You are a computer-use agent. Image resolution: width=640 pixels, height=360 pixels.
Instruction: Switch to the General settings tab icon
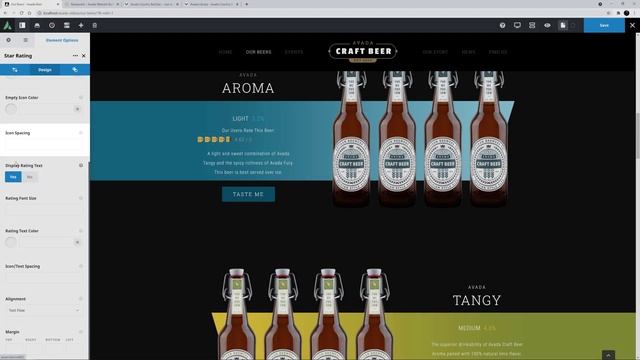click(x=15, y=70)
